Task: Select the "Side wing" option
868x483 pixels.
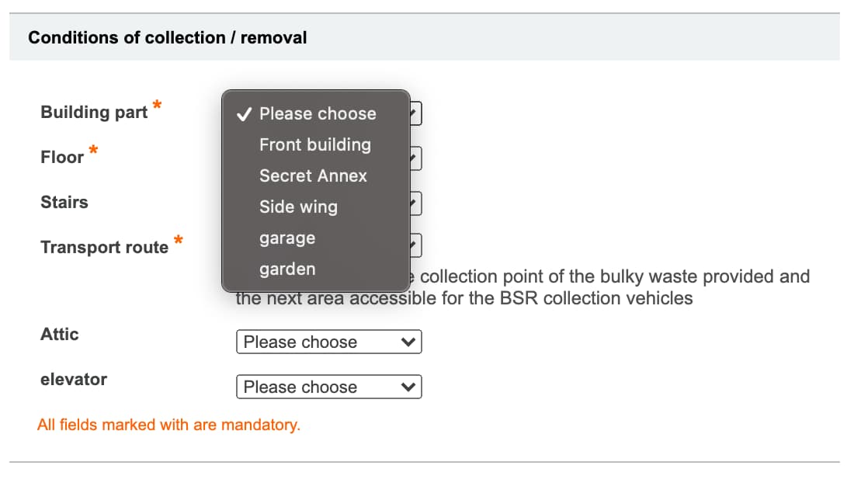Action: tap(298, 207)
